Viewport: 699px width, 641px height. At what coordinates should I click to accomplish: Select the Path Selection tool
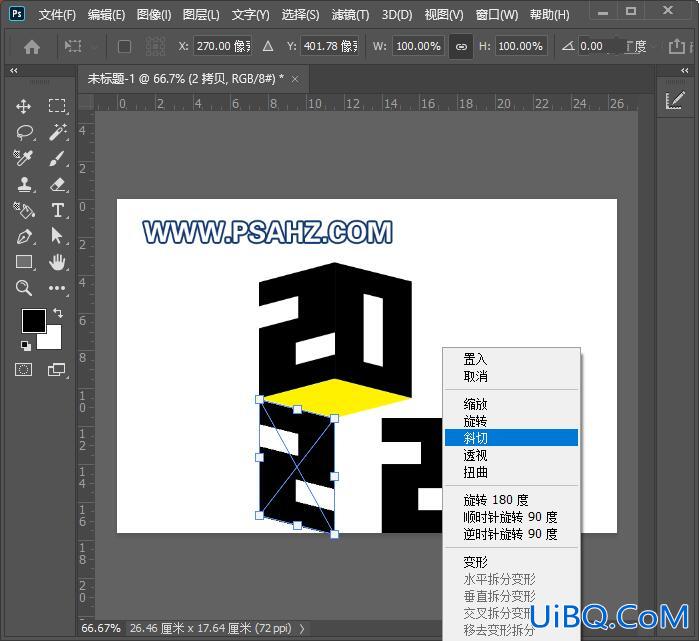pos(57,236)
